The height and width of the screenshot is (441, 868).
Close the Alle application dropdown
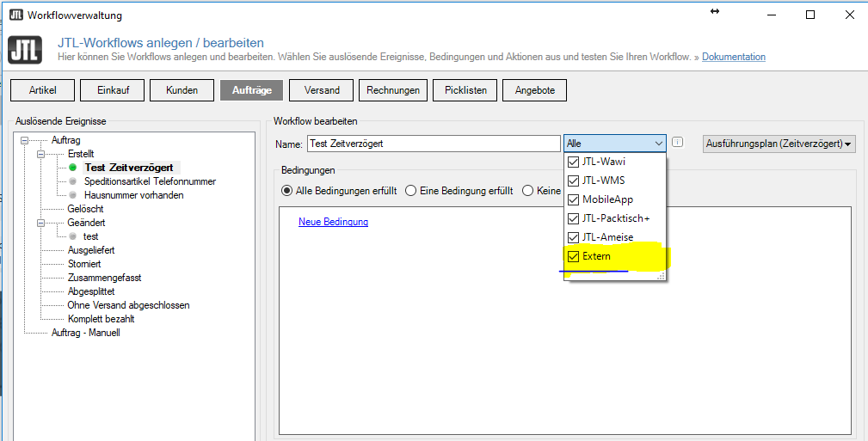coord(659,144)
